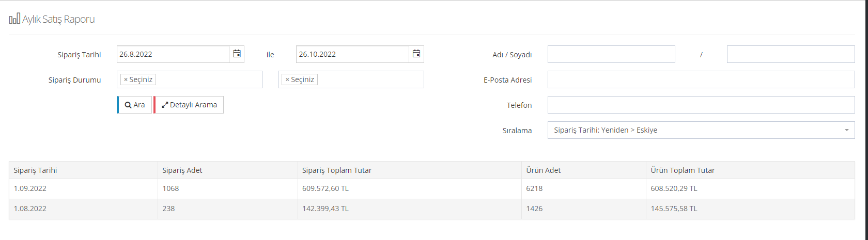This screenshot has width=868, height=240.
Task: Remove the second Seçiniz tag via its x
Action: click(x=287, y=80)
